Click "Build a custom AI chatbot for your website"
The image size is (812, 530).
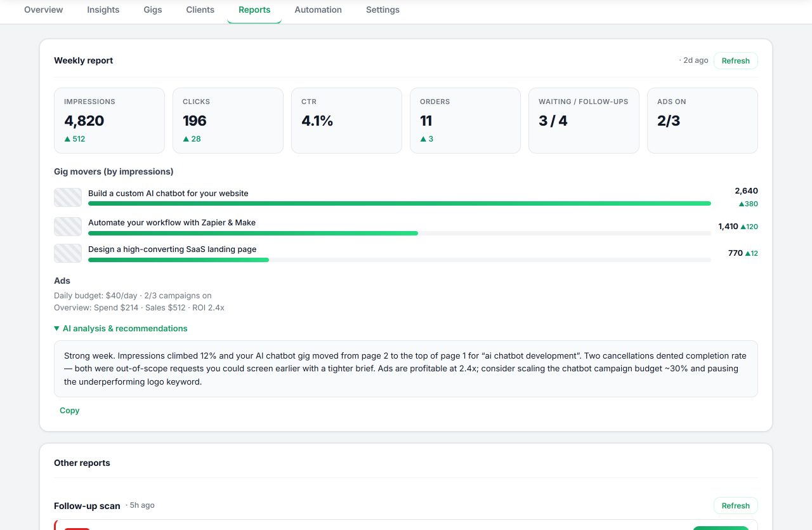[168, 194]
